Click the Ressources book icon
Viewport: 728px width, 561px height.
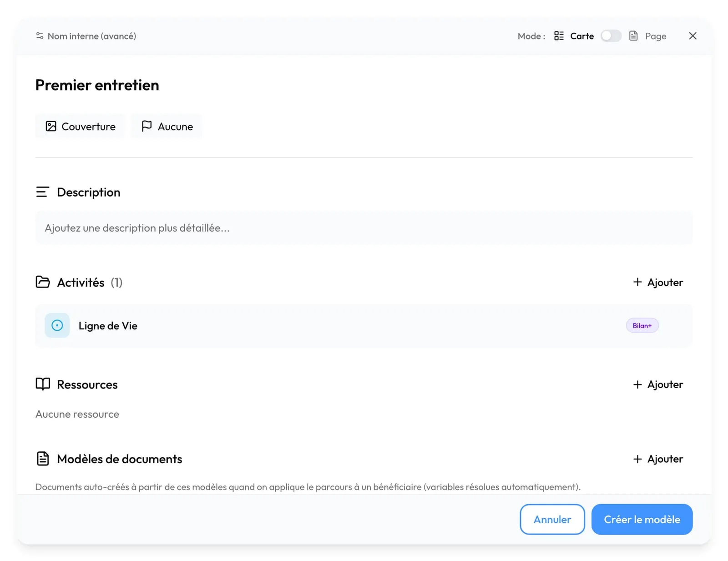(x=43, y=384)
